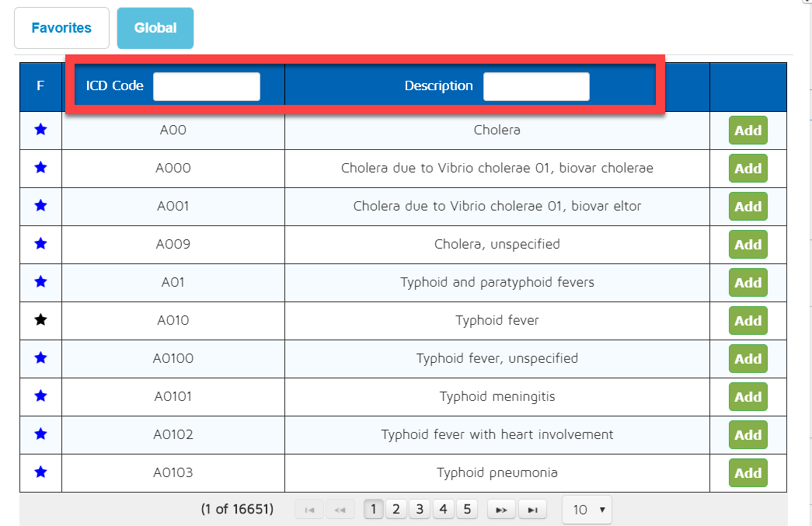The height and width of the screenshot is (526, 812).
Task: Toggle favorite star for code A01
Action: tap(40, 281)
